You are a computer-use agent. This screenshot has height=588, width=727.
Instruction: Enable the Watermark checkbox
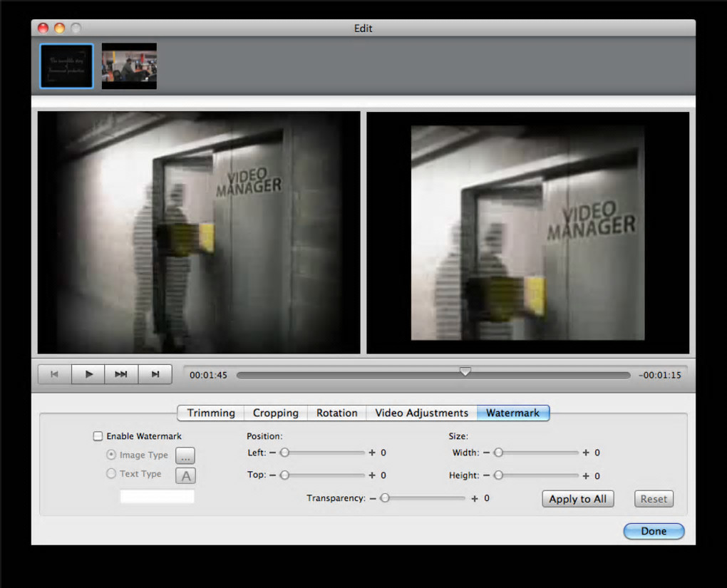point(98,436)
